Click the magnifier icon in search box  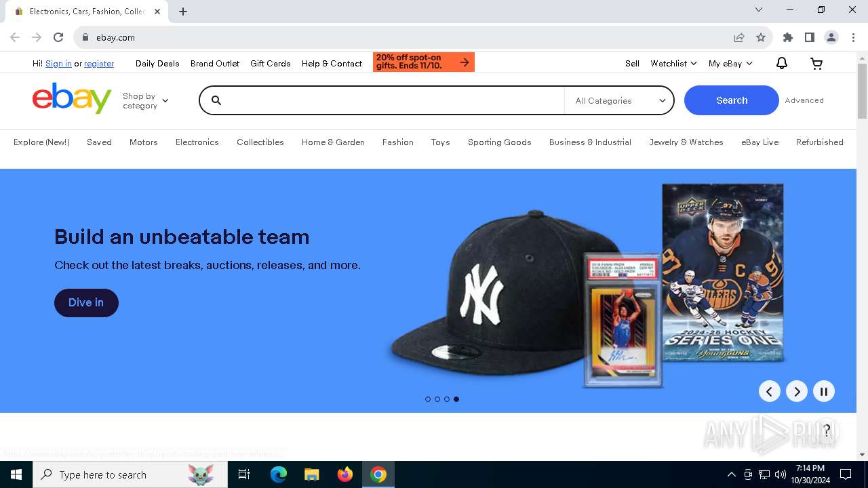pyautogui.click(x=216, y=100)
